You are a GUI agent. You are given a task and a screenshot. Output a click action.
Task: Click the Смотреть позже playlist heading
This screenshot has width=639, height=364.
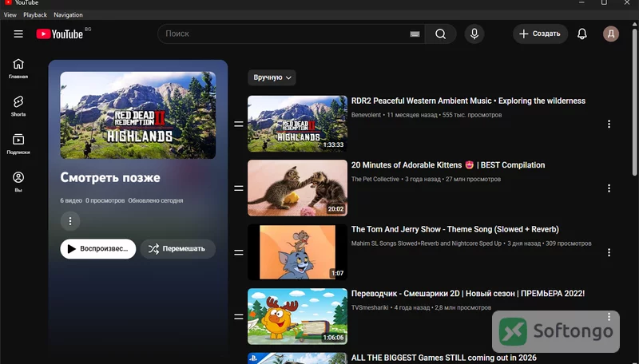[x=110, y=177]
